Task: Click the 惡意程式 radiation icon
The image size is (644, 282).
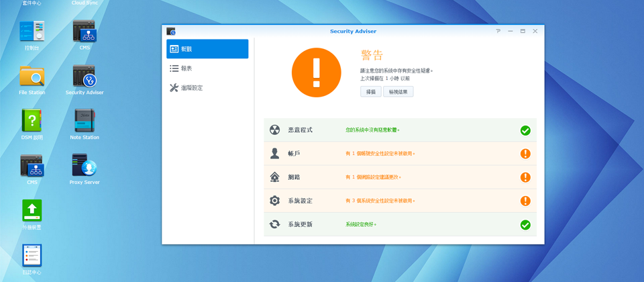Action: point(274,130)
